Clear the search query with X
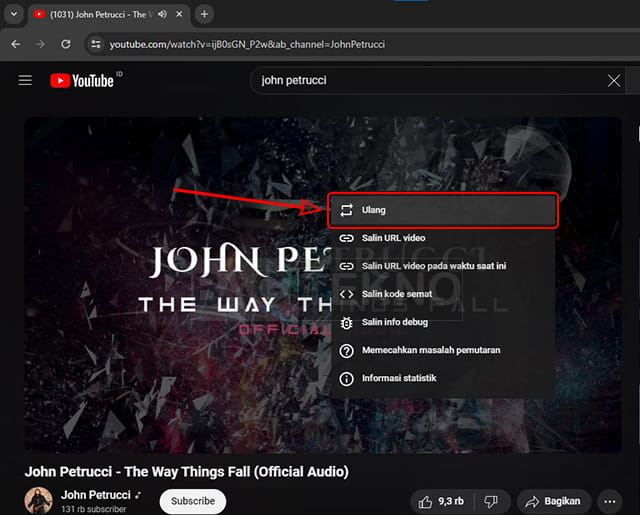This screenshot has width=640, height=515. (x=614, y=80)
